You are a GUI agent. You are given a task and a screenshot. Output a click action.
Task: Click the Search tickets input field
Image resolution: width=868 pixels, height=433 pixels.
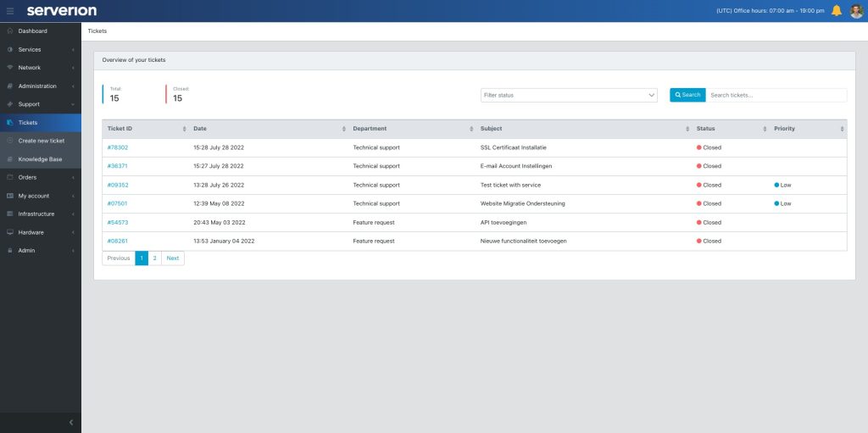(x=776, y=95)
